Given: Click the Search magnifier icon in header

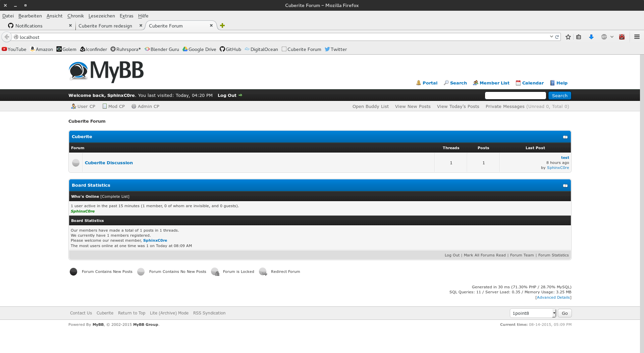Looking at the screenshot, I should (x=446, y=83).
